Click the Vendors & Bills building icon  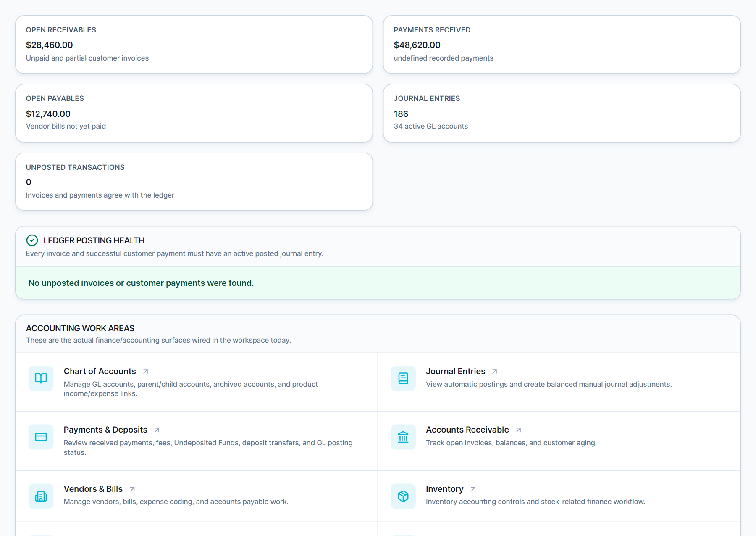(x=41, y=496)
